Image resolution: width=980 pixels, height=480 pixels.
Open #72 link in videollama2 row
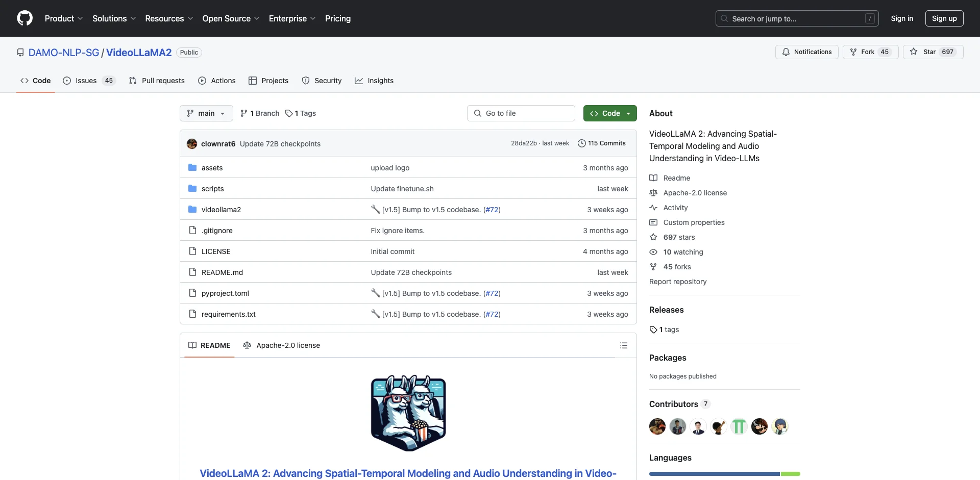[492, 210]
